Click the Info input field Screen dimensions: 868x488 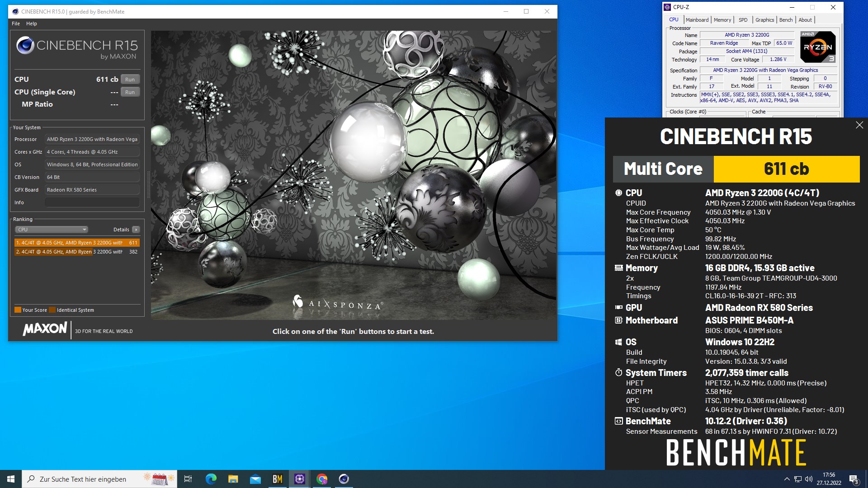click(x=92, y=202)
